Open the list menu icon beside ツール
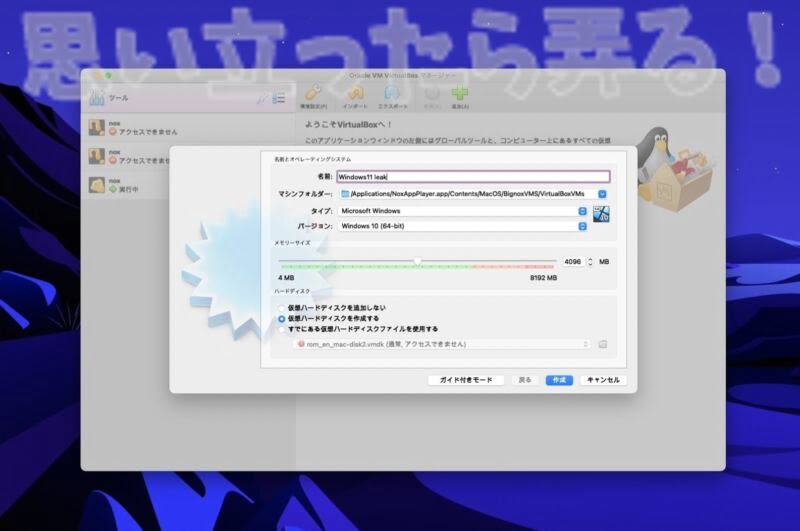This screenshot has height=531, width=800. [279, 98]
